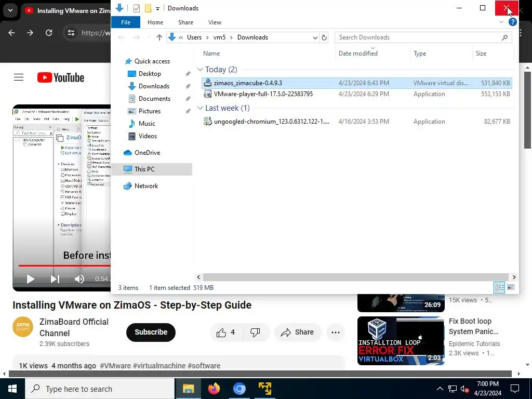Expand the ribbon with the chevron arrow
This screenshot has width=532, height=399.
501,22
